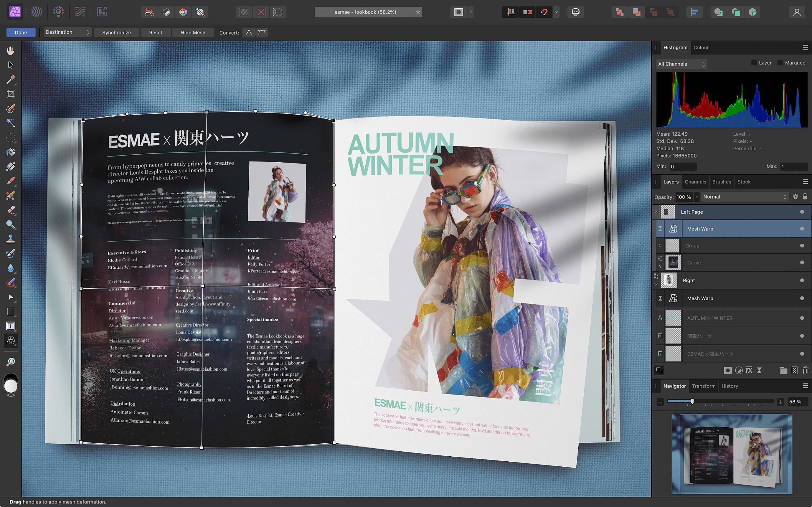
Task: Enable the Marquee checkbox in Histogram panel
Action: [781, 63]
